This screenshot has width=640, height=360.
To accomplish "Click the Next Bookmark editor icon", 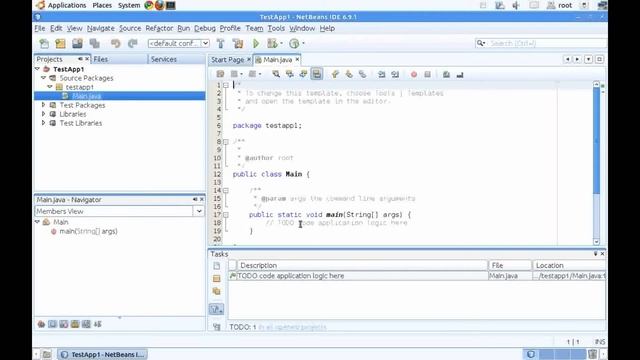I will 349,74.
